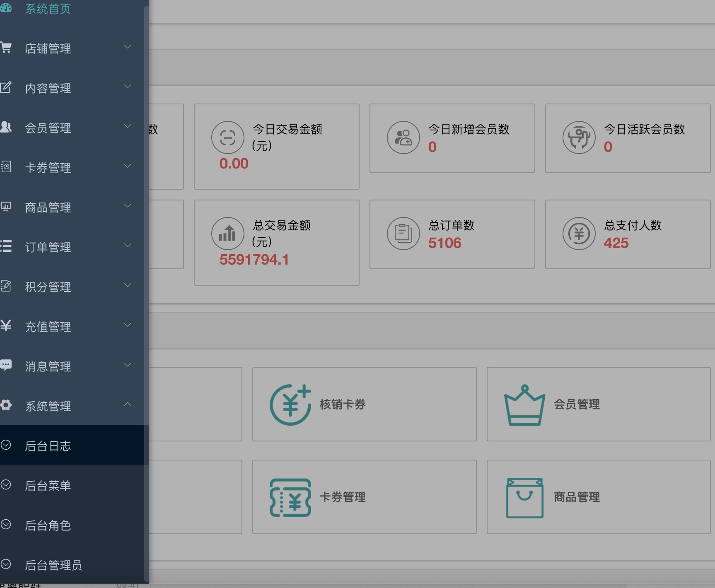The height and width of the screenshot is (588, 715).
Task: Click the edit icon beside 内容管理
Action: (6, 87)
